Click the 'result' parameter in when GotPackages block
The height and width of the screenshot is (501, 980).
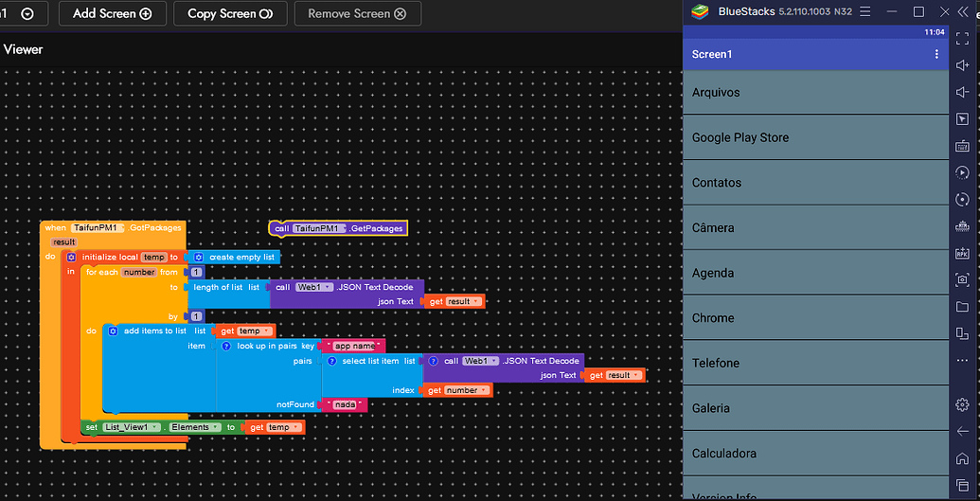63,242
